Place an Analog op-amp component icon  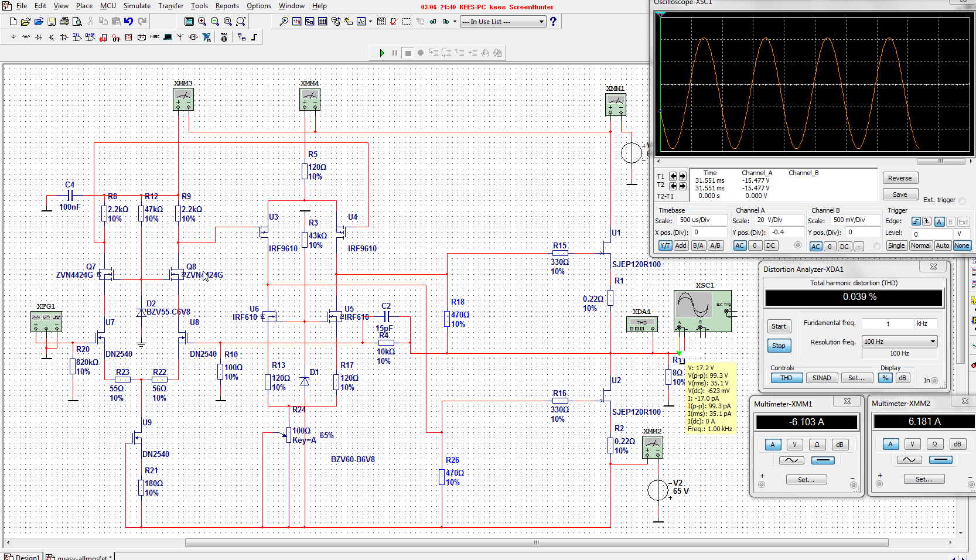(64, 37)
